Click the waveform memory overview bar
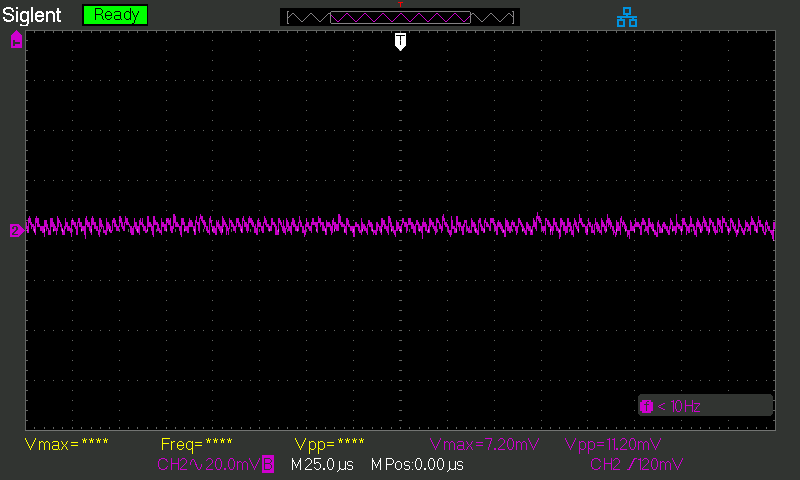 pyautogui.click(x=400, y=17)
